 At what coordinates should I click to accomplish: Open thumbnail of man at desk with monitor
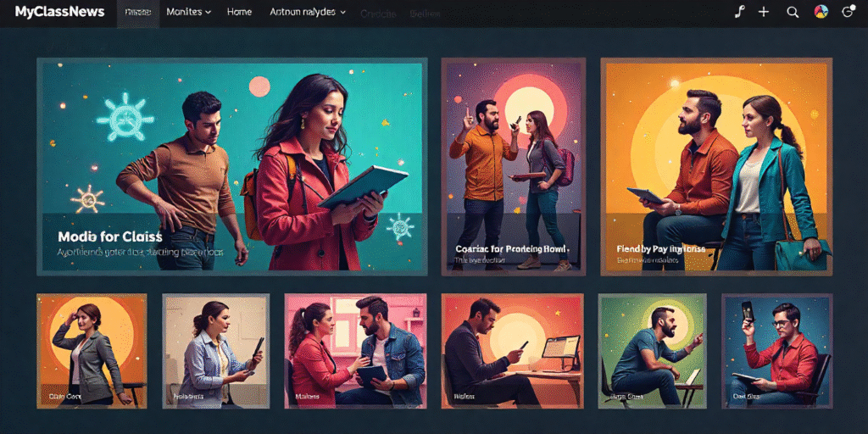512,351
